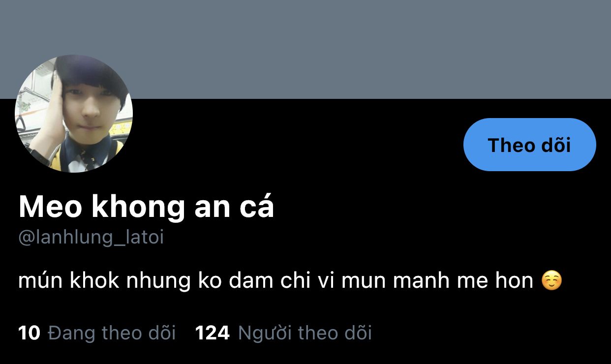Click the word Người in followers label
Screen dimensions: 611x364
[x=265, y=333]
